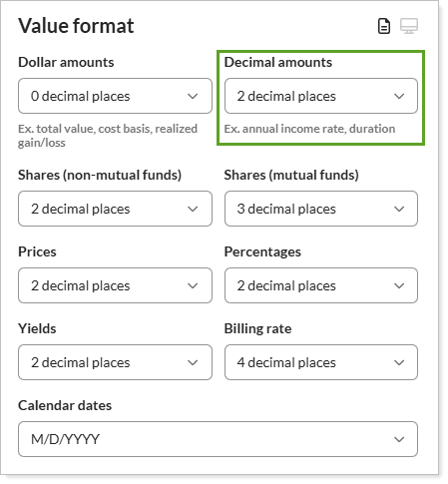Open the Decimal amounts dropdown
This screenshot has width=448, height=484.
tap(321, 96)
